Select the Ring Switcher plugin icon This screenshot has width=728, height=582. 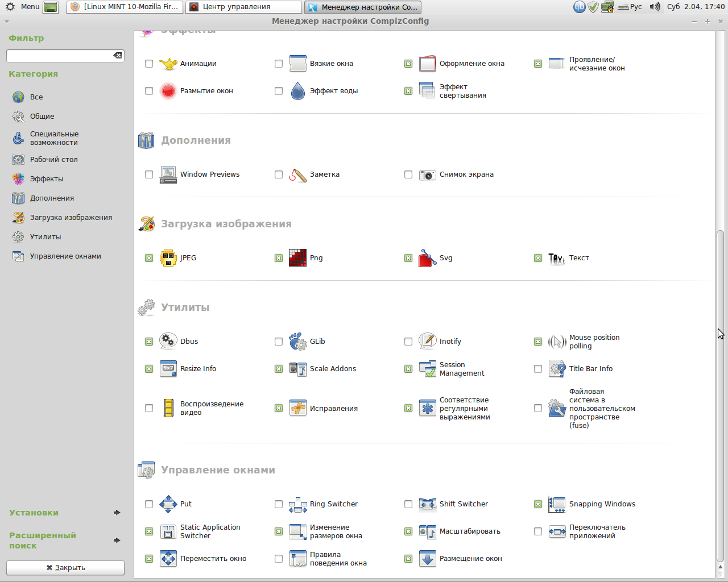(298, 504)
